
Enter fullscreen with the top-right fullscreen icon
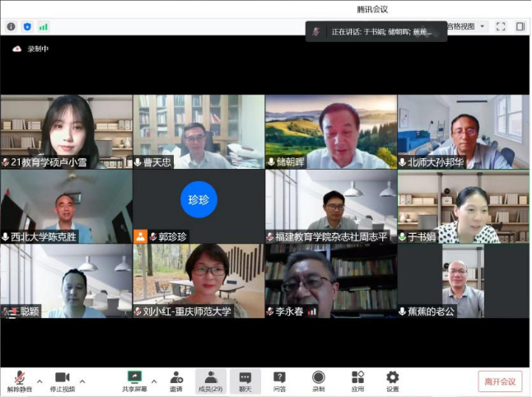pyautogui.click(x=501, y=26)
